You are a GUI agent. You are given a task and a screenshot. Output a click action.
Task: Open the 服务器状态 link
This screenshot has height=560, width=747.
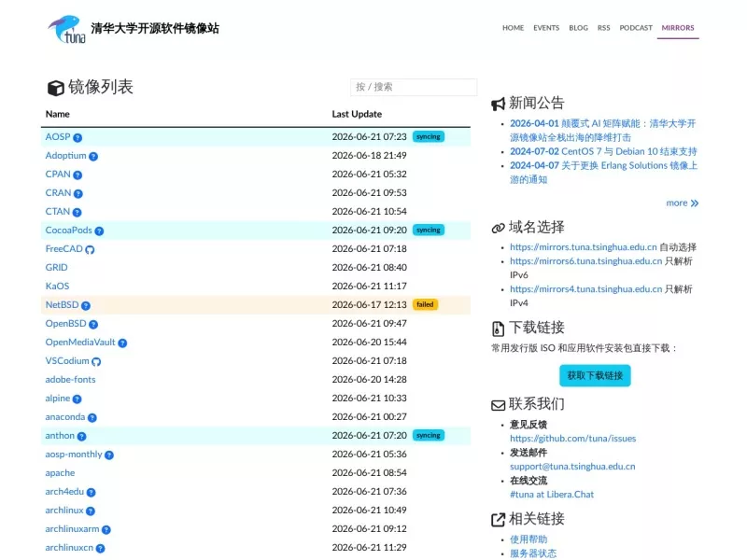pos(533,553)
